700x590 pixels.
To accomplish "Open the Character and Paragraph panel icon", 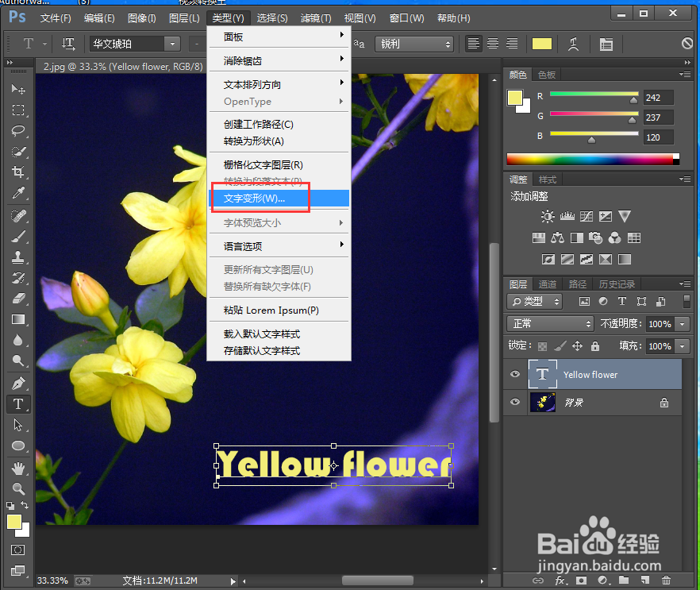I will pyautogui.click(x=606, y=44).
